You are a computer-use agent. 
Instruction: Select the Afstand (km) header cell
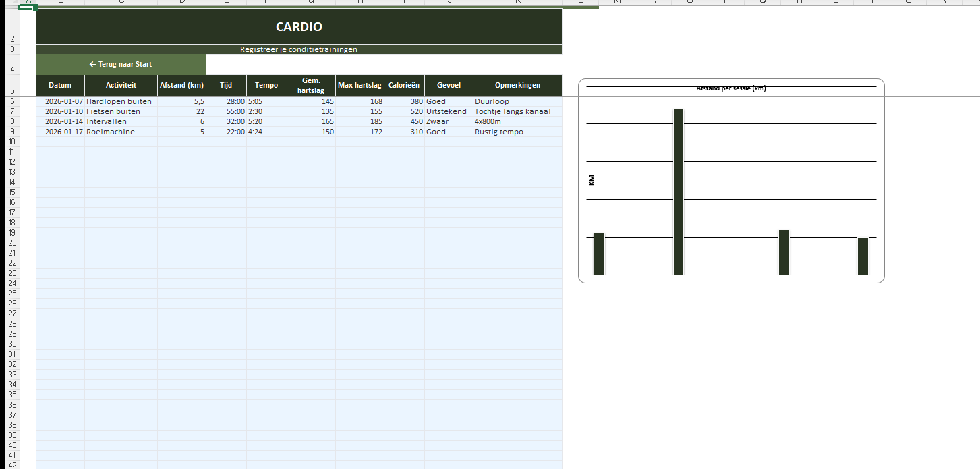[181, 86]
